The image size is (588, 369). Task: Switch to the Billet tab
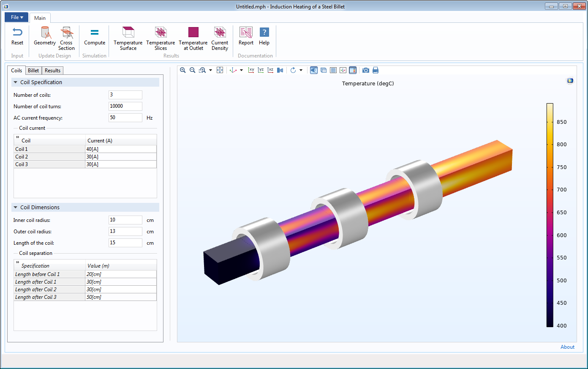click(33, 70)
